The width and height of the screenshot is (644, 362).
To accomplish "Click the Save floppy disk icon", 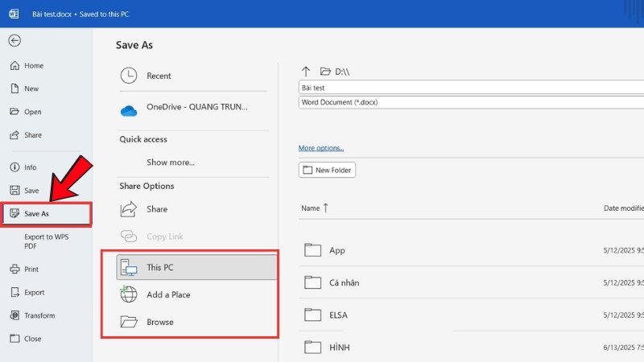I will [14, 190].
